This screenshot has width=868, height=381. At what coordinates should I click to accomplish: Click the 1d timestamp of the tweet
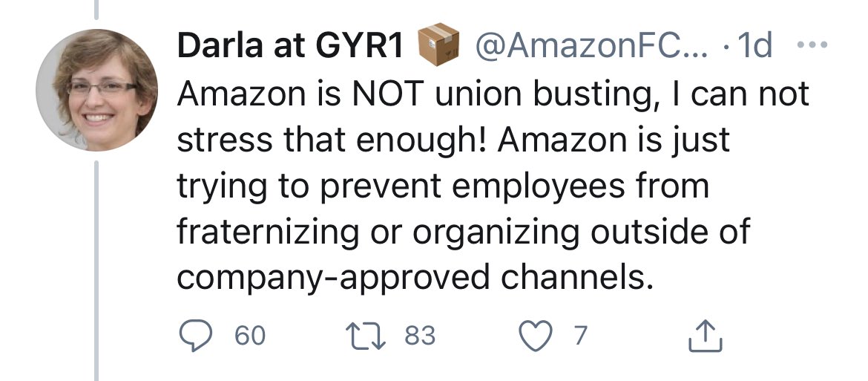click(x=756, y=48)
